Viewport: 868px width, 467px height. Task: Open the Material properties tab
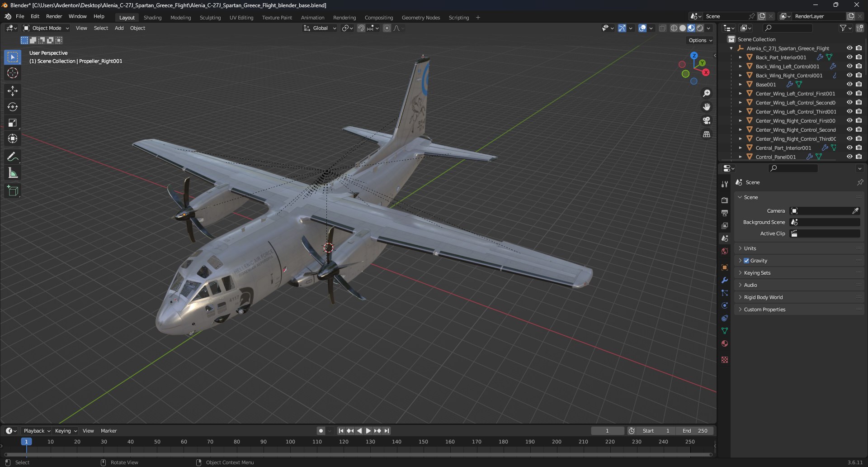[725, 343]
